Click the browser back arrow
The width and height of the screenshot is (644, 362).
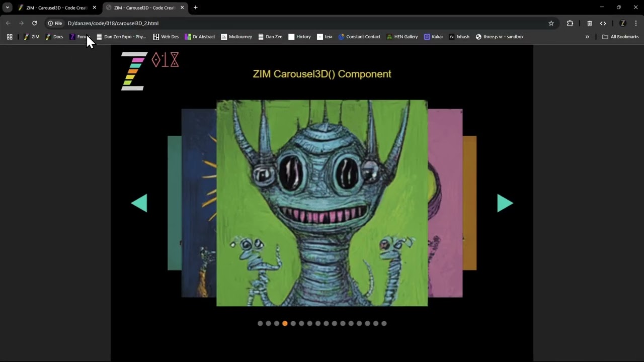tap(8, 23)
